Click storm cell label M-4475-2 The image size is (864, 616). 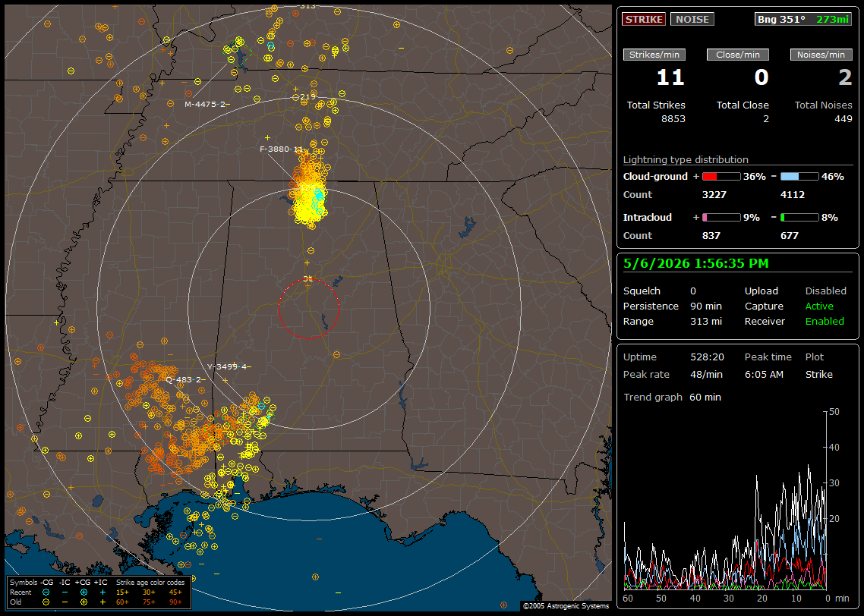pyautogui.click(x=207, y=104)
